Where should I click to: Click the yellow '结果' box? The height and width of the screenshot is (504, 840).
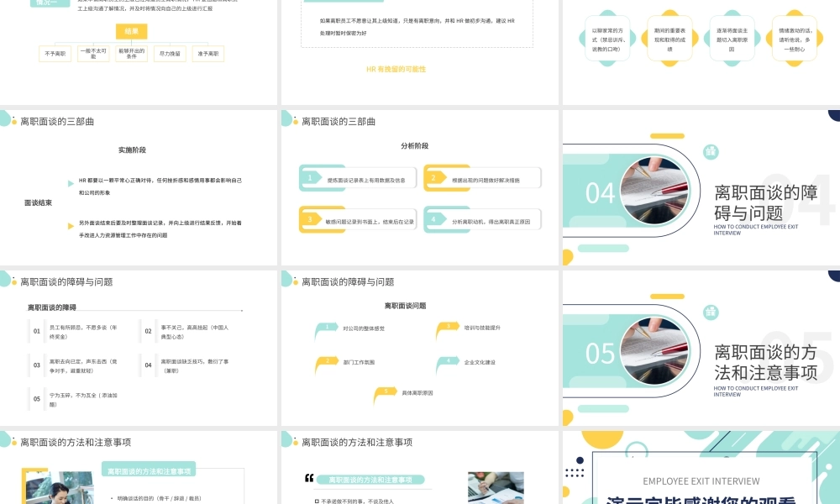pos(131,31)
